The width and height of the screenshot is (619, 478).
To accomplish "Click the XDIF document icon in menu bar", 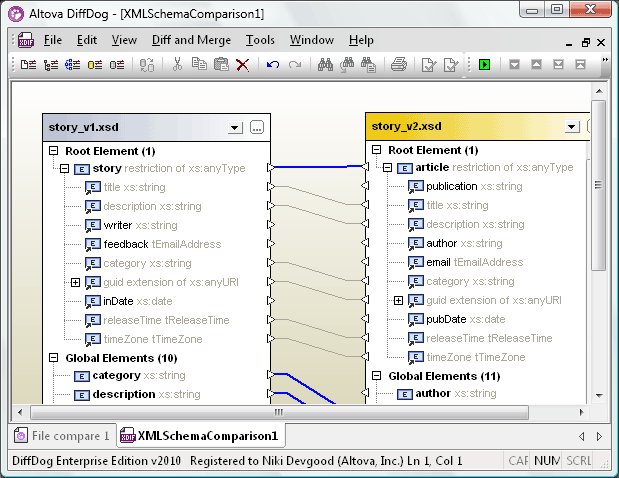I will 26,40.
